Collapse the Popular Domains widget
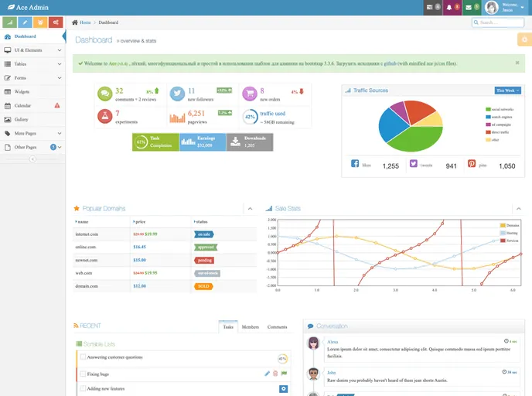 [249, 208]
